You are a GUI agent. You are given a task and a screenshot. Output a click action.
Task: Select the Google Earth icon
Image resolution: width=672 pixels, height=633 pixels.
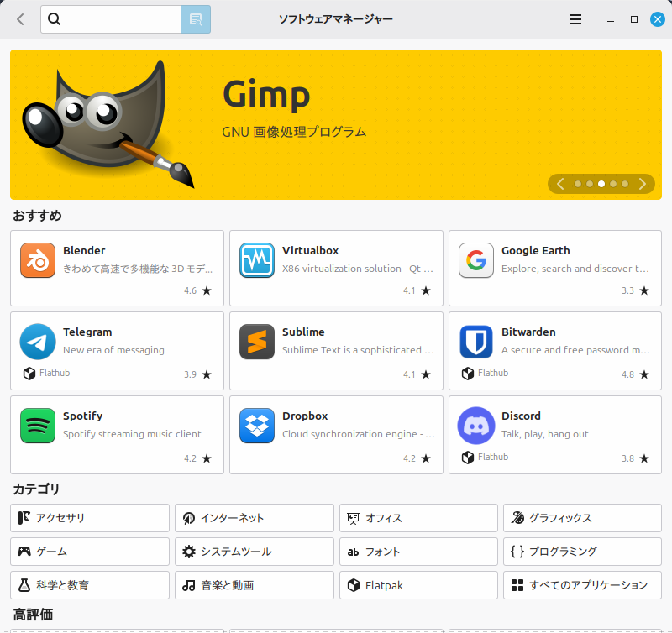475,260
